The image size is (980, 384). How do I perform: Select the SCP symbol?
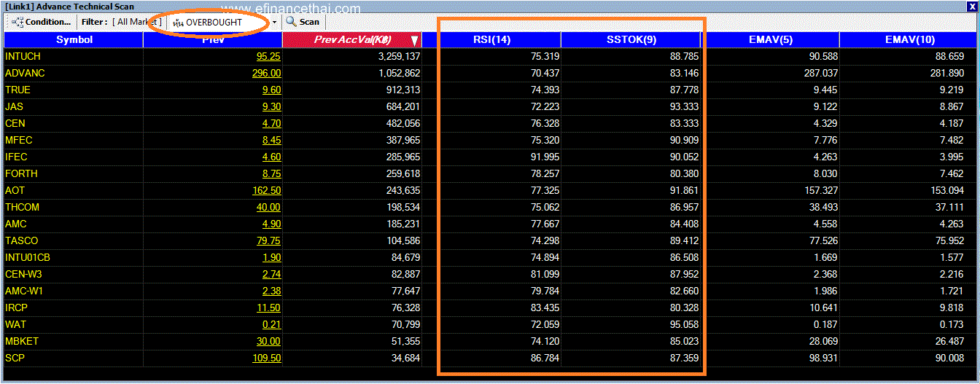(15, 358)
